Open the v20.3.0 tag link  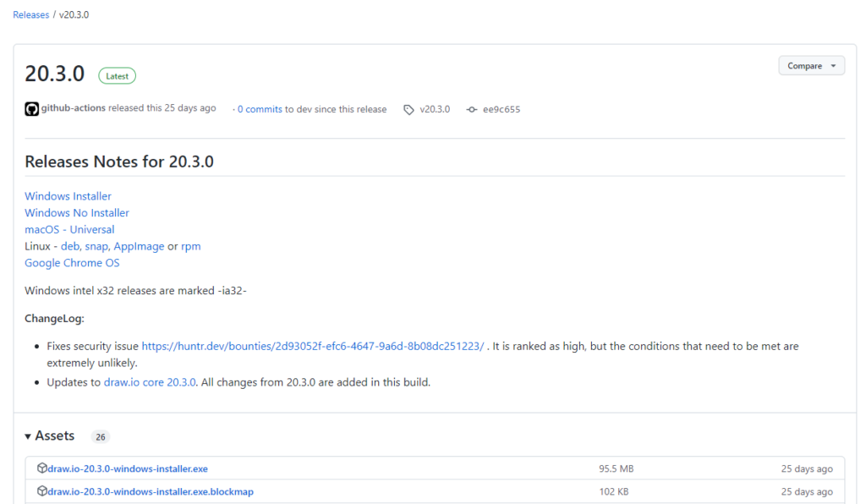(x=435, y=109)
